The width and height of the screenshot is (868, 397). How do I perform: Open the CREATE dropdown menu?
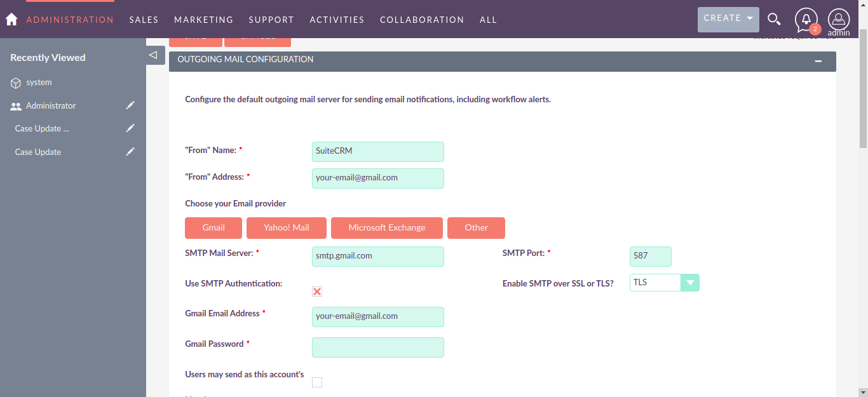click(x=728, y=19)
